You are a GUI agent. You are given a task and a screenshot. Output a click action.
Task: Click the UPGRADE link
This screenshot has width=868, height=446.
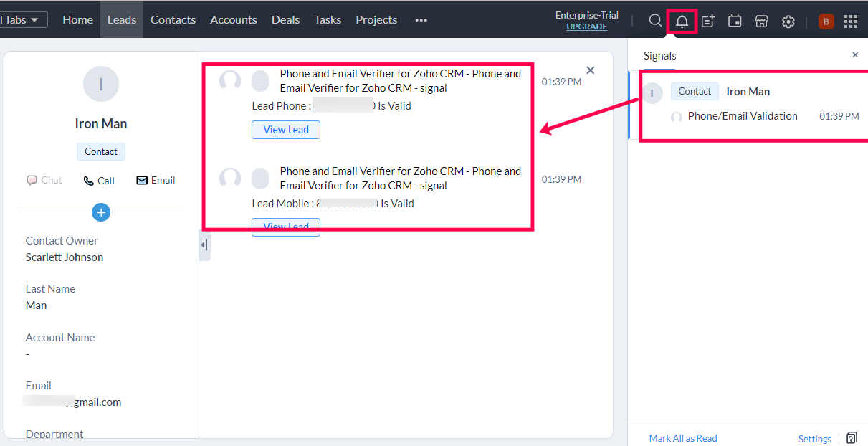(x=586, y=27)
